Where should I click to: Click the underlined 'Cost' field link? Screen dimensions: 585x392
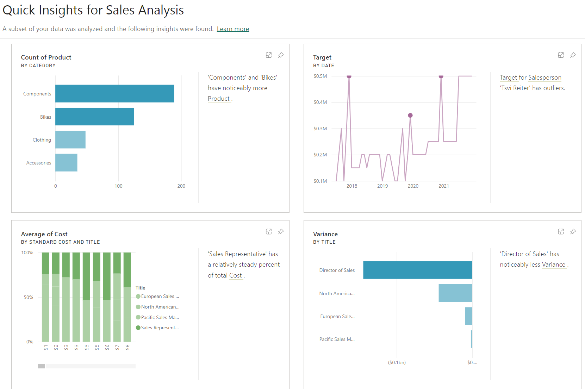(236, 275)
